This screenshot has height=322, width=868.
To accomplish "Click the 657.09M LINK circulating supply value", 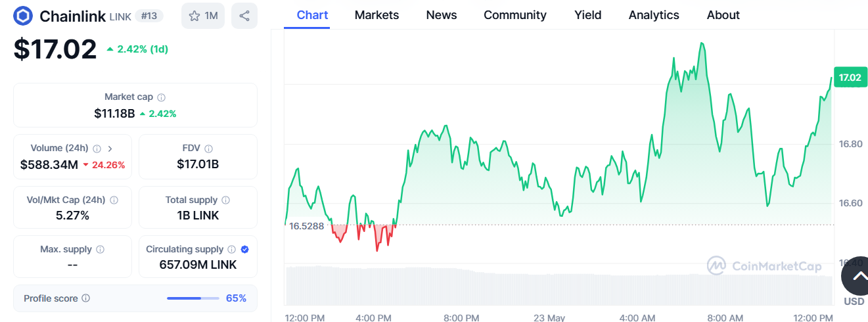I will (x=198, y=265).
